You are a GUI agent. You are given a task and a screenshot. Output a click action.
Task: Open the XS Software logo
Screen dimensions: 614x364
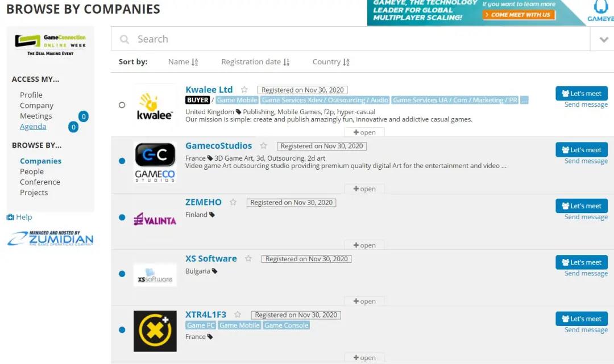(155, 275)
